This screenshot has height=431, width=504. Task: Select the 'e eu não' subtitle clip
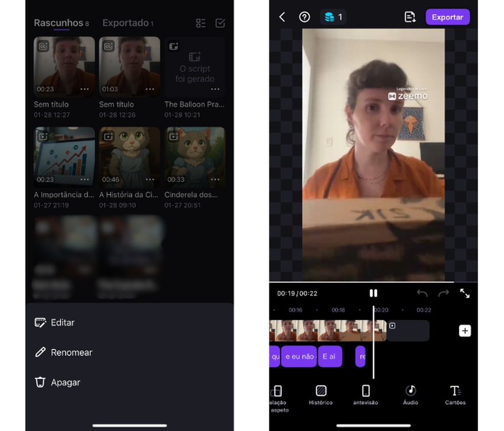coord(299,356)
